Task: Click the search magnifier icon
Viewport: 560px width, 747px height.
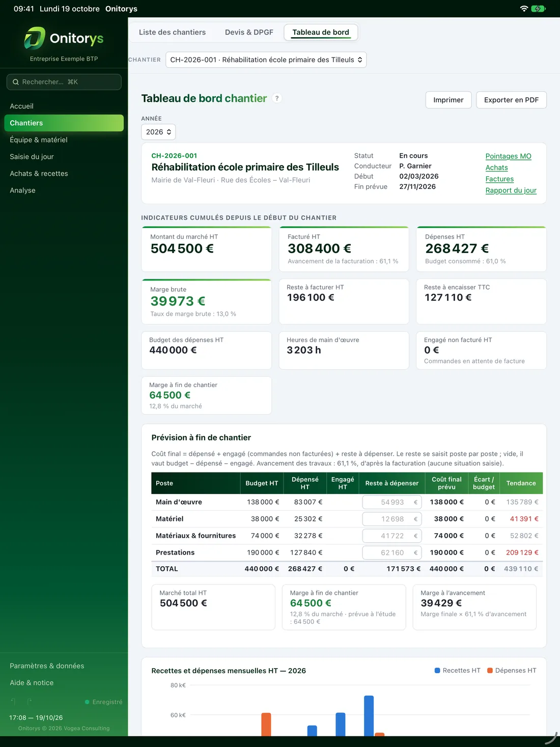Action: (x=16, y=82)
